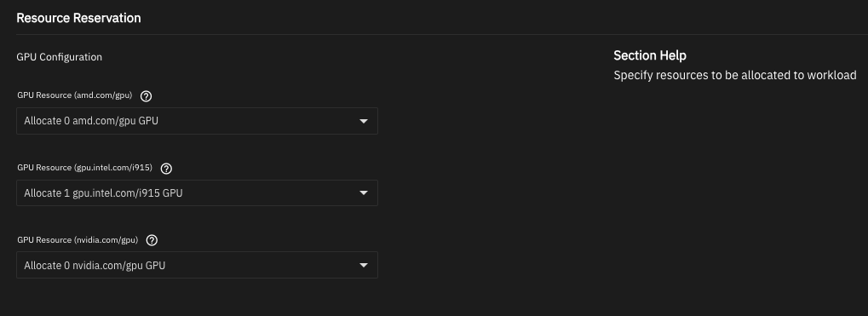The height and width of the screenshot is (316, 868).
Task: Click the Resource Reservation section heading
Action: point(78,18)
